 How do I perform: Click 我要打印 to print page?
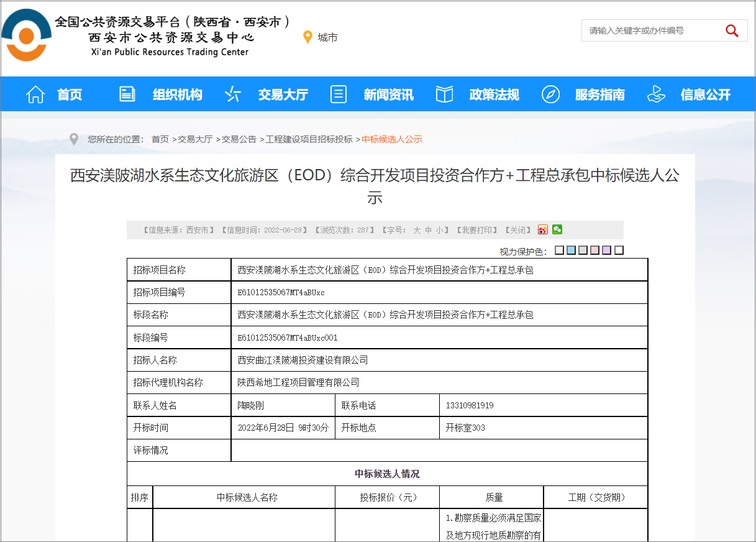477,230
